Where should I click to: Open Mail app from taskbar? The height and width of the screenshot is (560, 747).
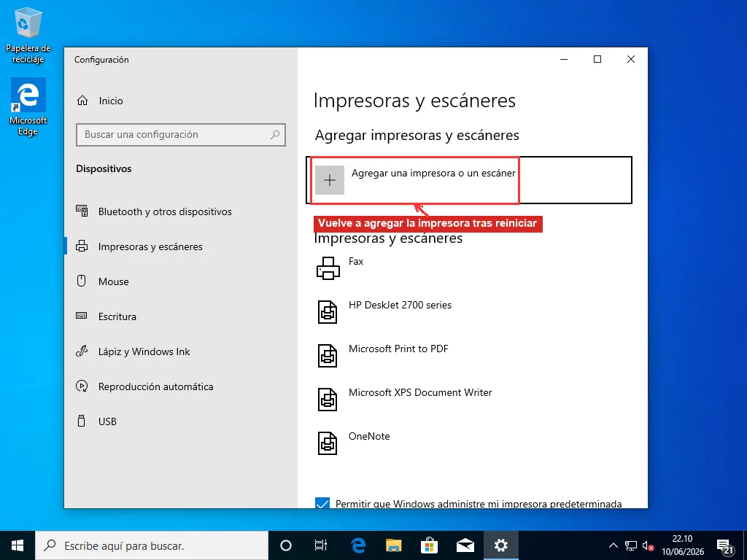click(465, 545)
